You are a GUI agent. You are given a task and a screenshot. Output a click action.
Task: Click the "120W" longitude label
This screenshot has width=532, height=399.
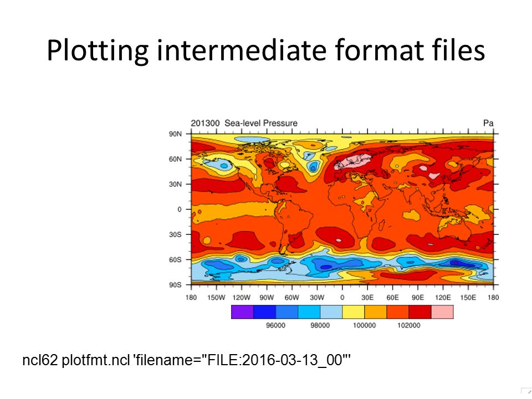click(241, 298)
